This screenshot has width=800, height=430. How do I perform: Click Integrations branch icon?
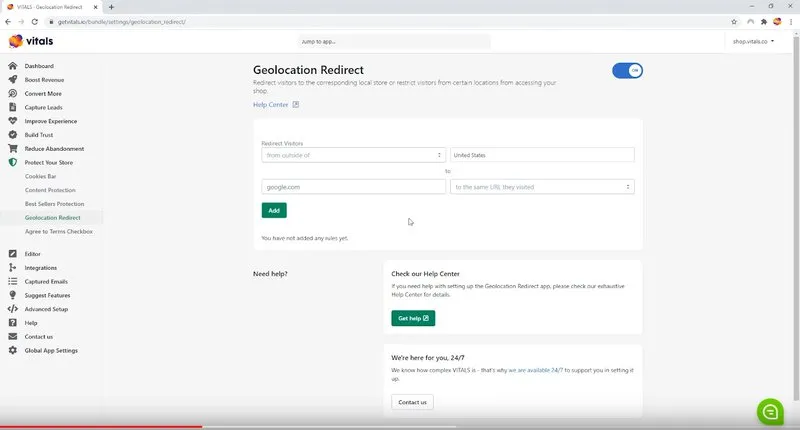pyautogui.click(x=13, y=267)
